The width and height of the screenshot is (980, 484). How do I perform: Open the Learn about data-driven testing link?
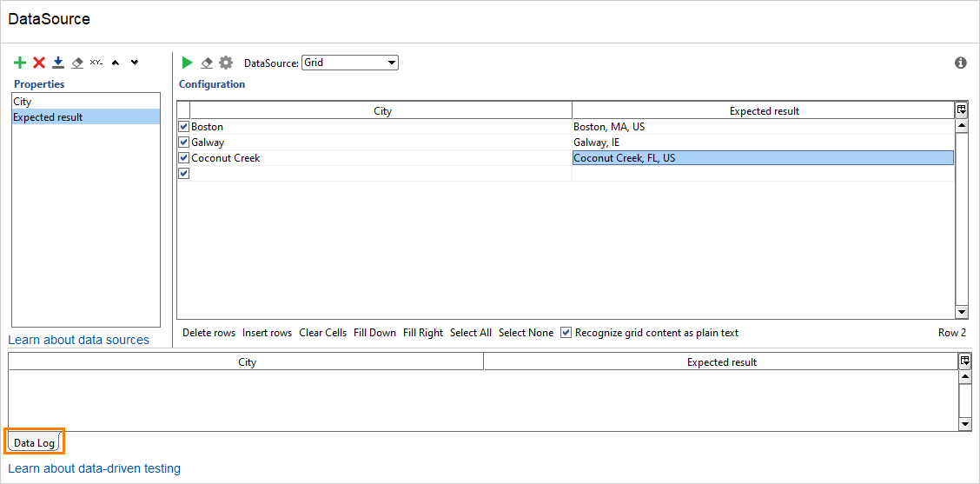pyautogui.click(x=94, y=468)
